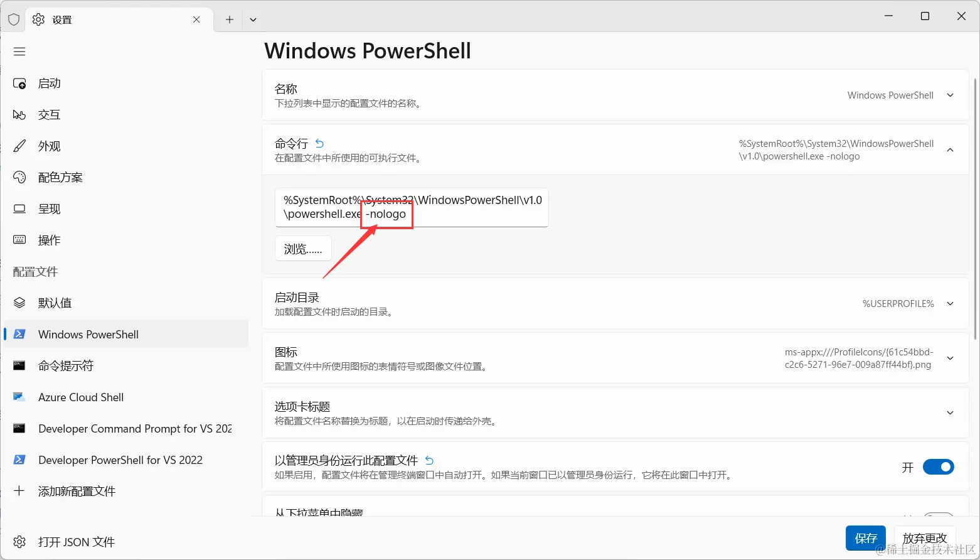Viewport: 980px width, 560px height.
Task: Click 保存 to save changes
Action: [866, 538]
